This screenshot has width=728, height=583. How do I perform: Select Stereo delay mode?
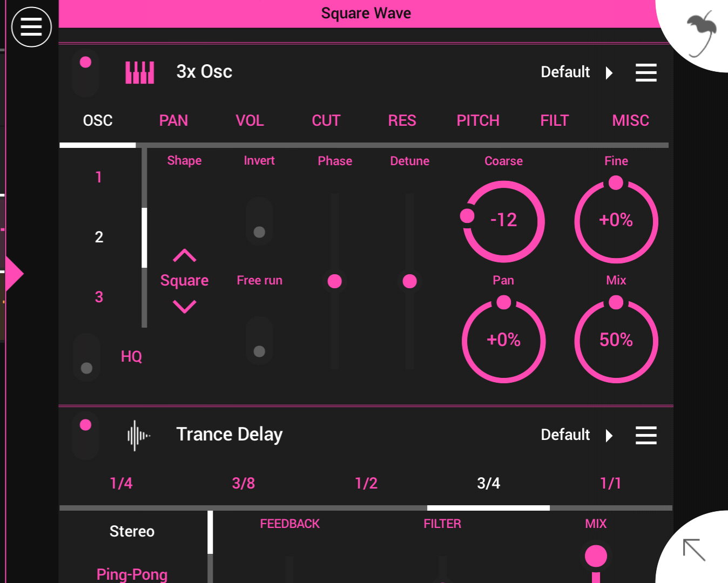pyautogui.click(x=132, y=532)
